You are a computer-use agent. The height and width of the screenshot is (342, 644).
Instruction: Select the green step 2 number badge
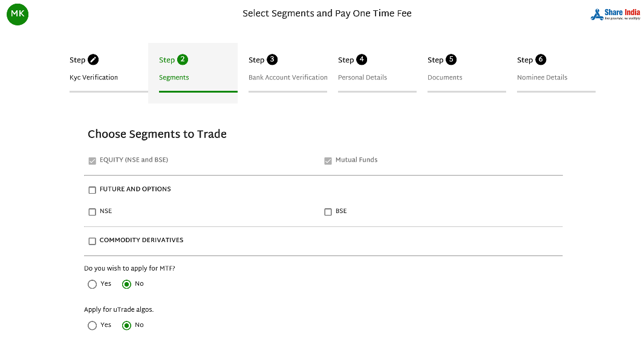183,59
